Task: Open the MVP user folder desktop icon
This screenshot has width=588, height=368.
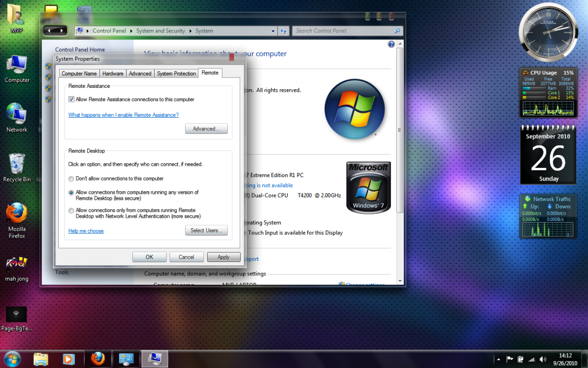Action: (x=17, y=18)
